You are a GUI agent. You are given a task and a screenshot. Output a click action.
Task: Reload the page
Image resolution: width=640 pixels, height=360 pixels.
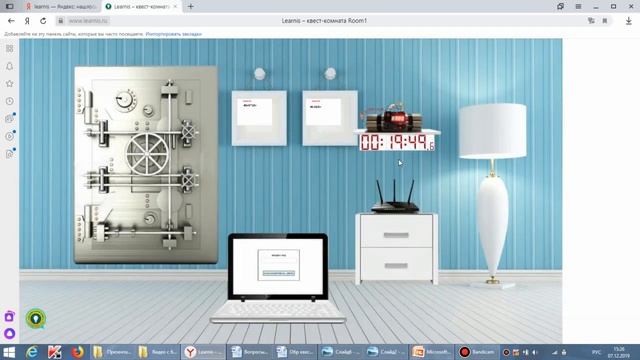(43, 20)
